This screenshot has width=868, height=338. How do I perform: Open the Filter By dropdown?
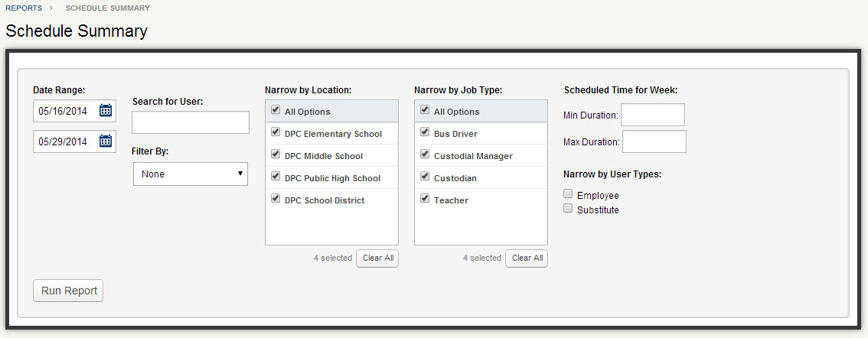(191, 174)
